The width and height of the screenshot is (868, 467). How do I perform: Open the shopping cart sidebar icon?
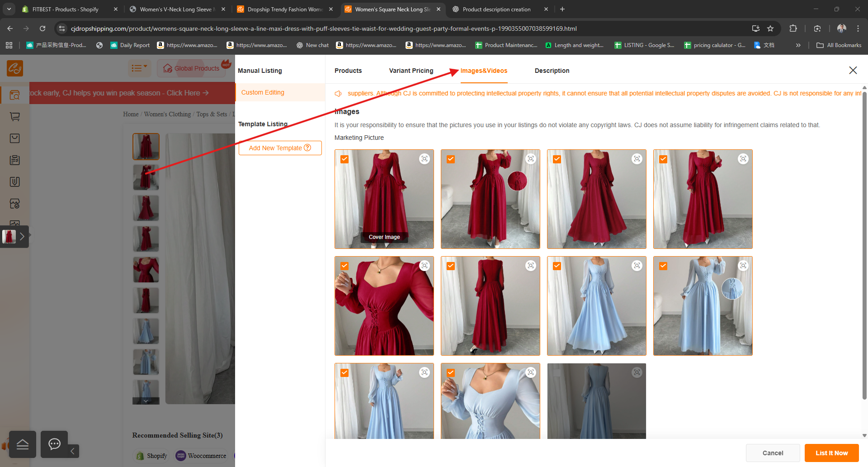click(14, 117)
